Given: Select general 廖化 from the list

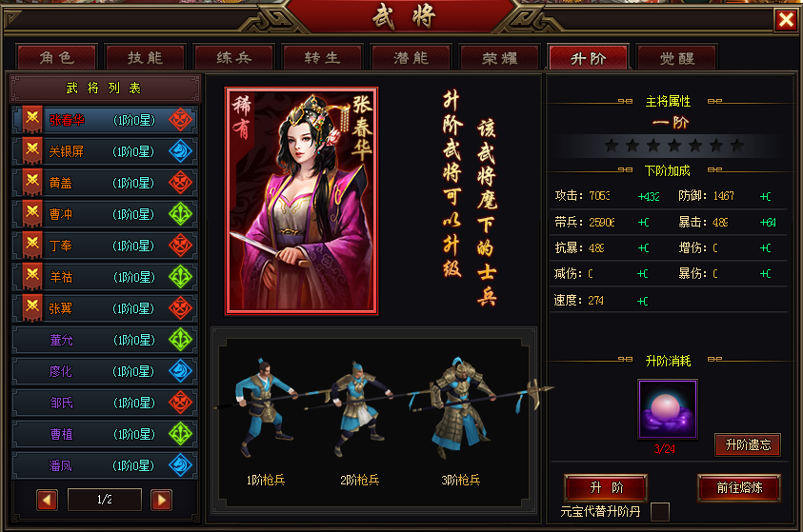Looking at the screenshot, I should pos(105,371).
